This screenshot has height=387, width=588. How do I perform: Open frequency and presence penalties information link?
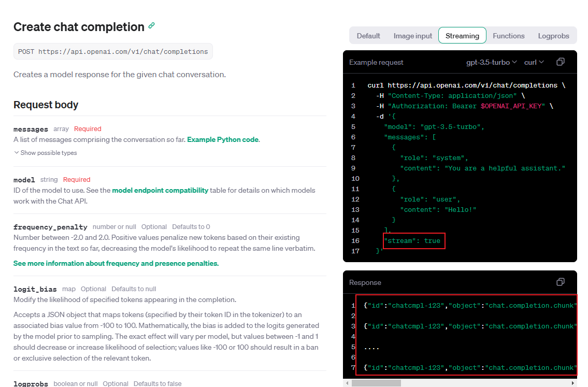[x=116, y=263]
